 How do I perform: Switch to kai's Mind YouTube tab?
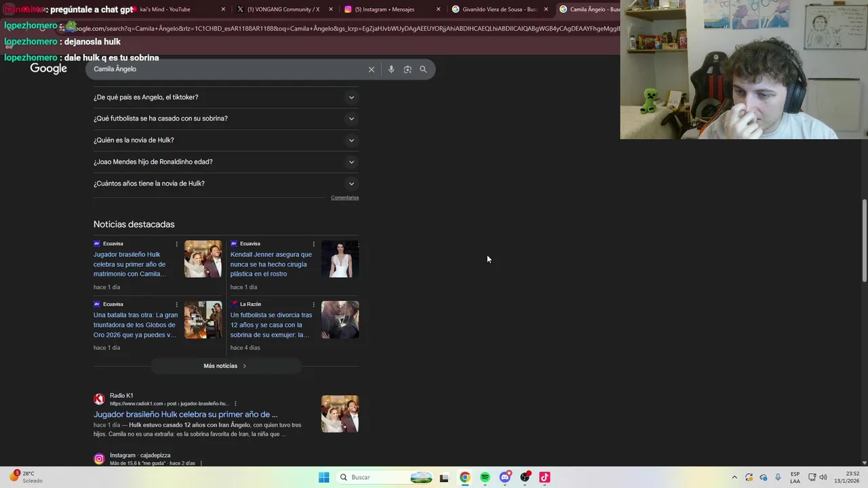coord(178,9)
